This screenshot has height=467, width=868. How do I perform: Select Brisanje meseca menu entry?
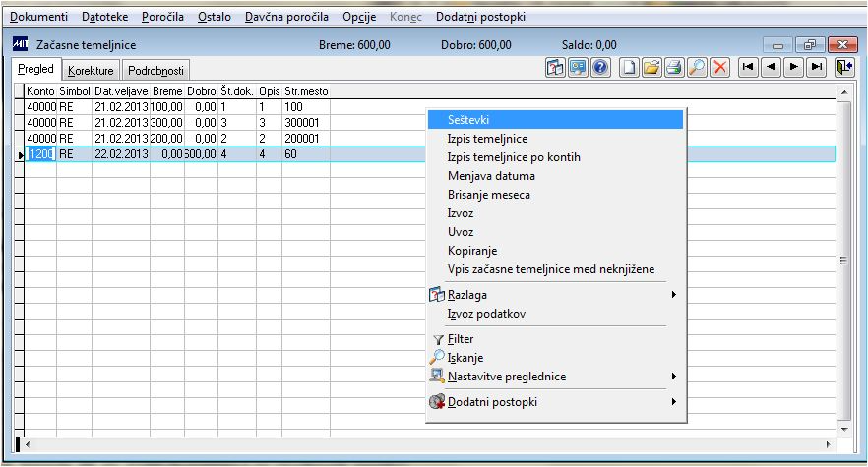pyautogui.click(x=555, y=195)
